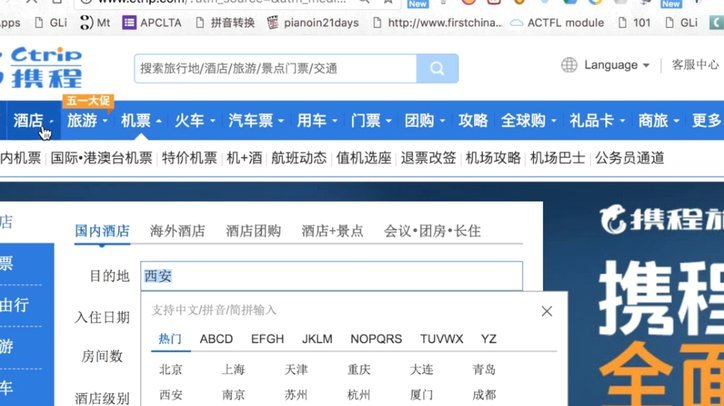The width and height of the screenshot is (724, 406).
Task: Expand the 旅游 nav menu
Action: click(x=87, y=121)
